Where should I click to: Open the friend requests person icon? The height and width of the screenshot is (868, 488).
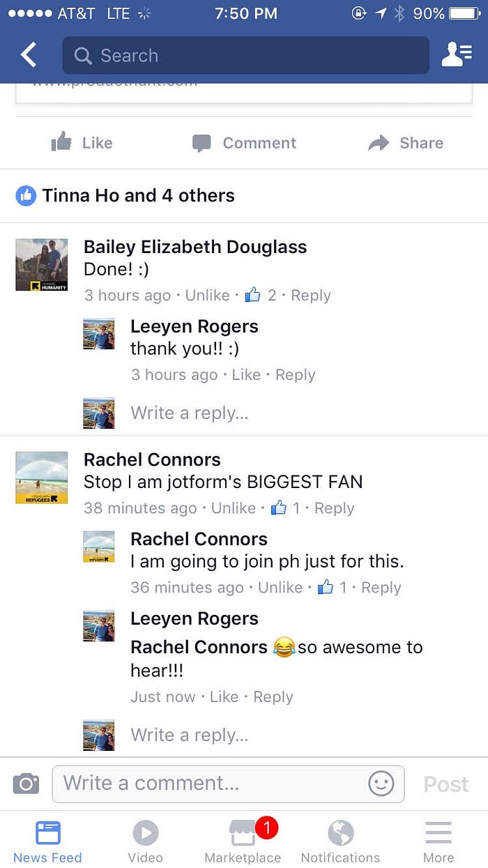457,55
